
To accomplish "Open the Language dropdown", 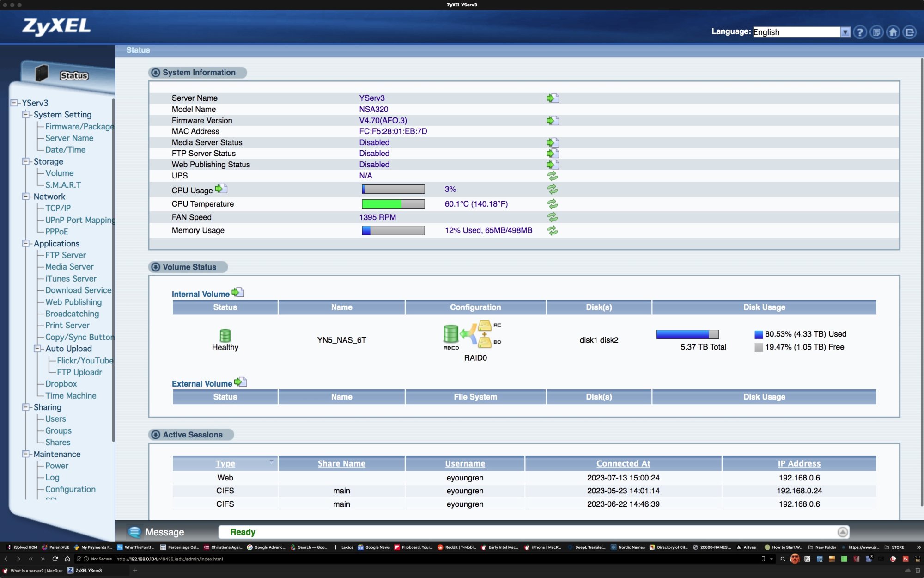I will [x=845, y=32].
